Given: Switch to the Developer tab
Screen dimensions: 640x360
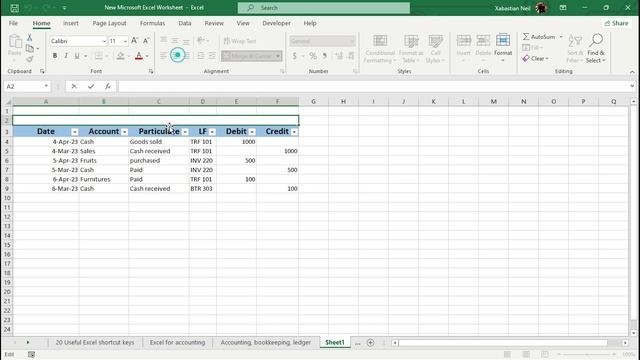Looking at the screenshot, I should (276, 23).
